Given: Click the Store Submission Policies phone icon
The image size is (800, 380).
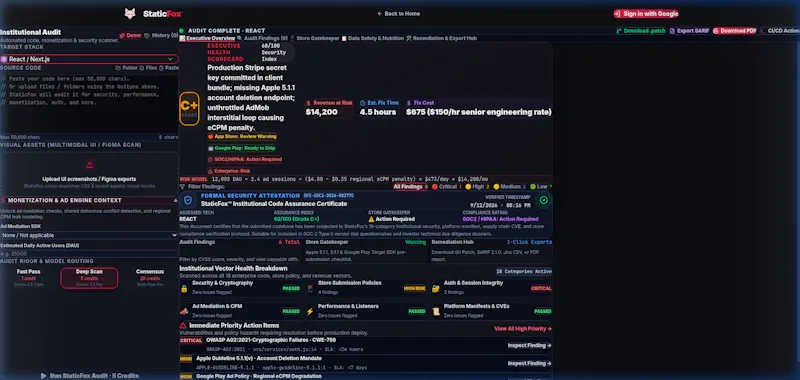Looking at the screenshot, I should point(310,288).
